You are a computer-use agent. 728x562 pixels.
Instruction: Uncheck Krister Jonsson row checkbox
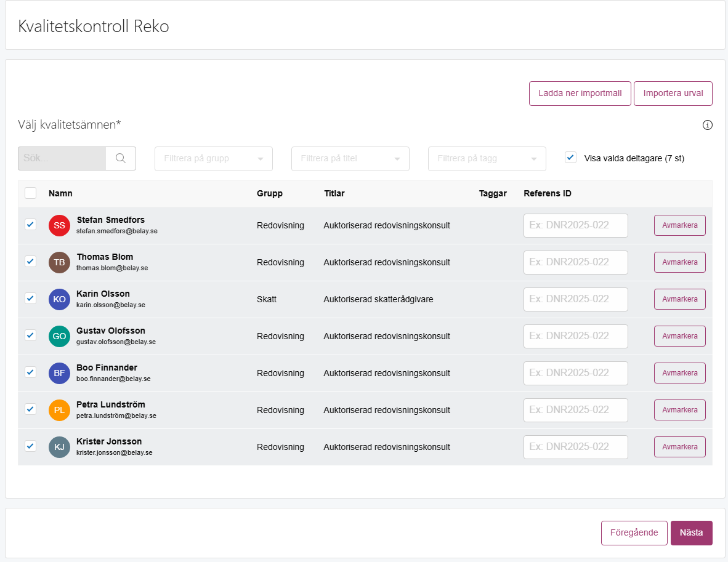click(31, 446)
